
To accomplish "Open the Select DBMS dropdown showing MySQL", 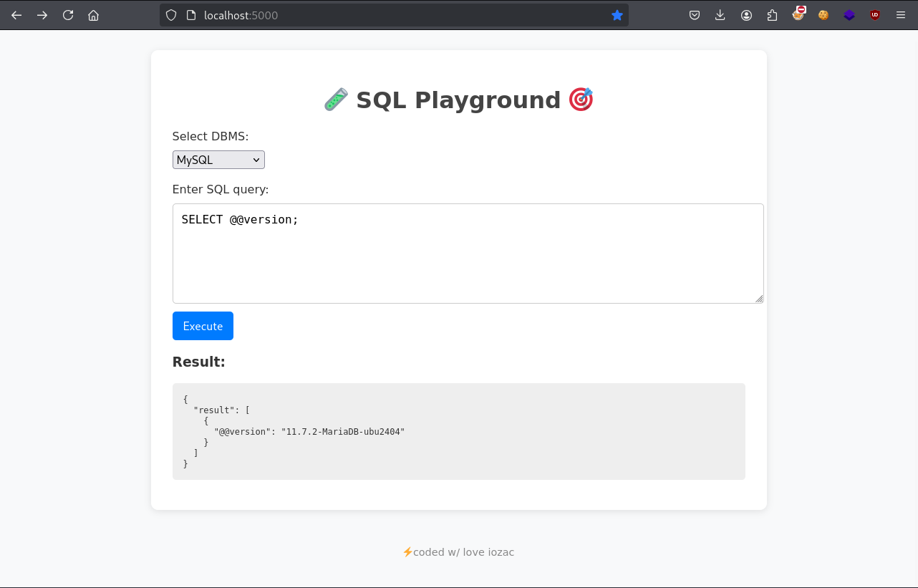I will click(x=218, y=160).
